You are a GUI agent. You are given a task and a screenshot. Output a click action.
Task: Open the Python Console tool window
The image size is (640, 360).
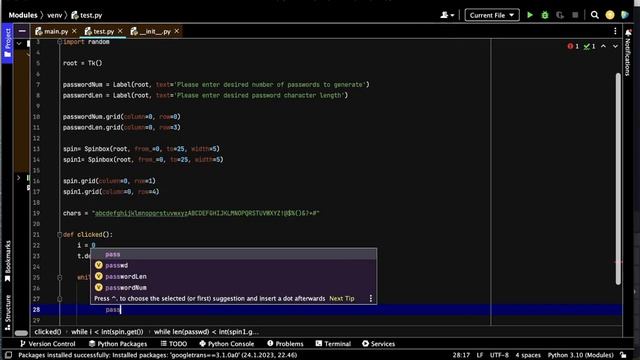227,344
